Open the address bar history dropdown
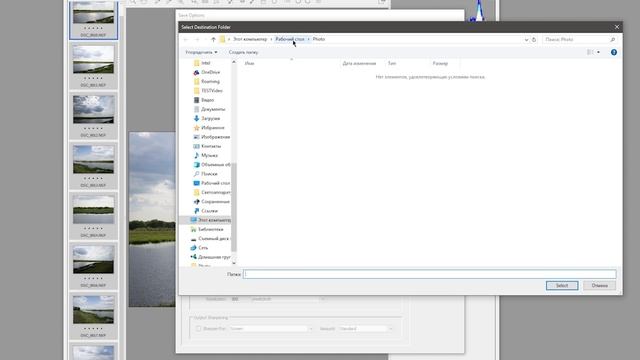 coord(526,40)
